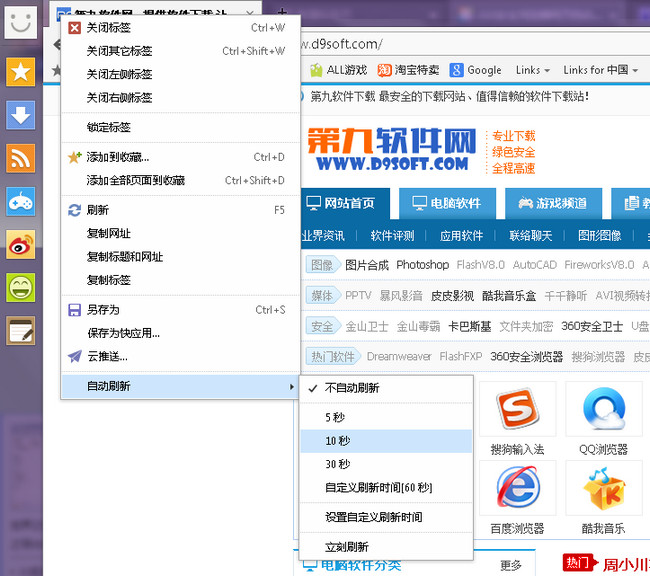Choose 设置自定义刷新时间 submenu entry
This screenshot has height=576, width=650.
[386, 517]
